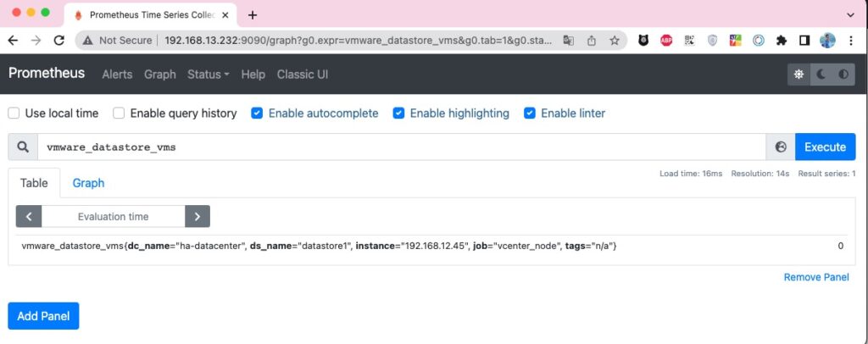
Task: Click the browser address bar URL
Action: tap(358, 41)
